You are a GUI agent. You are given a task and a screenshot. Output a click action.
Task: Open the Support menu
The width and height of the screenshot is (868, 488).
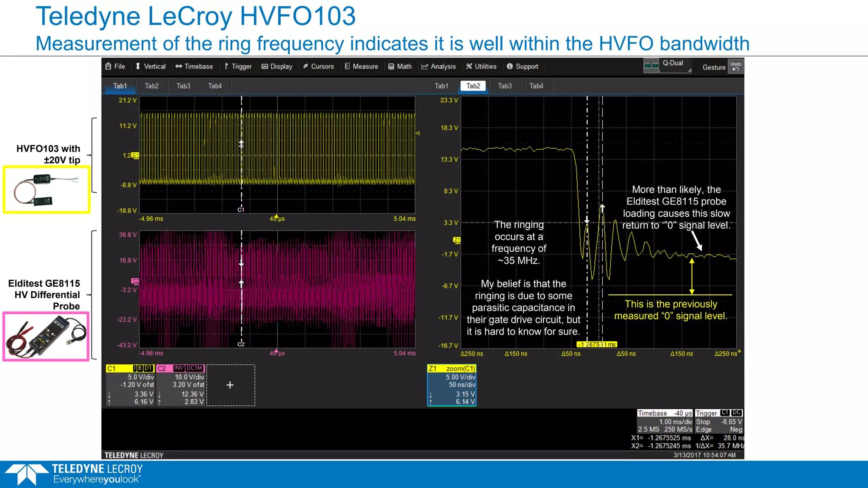pyautogui.click(x=522, y=67)
